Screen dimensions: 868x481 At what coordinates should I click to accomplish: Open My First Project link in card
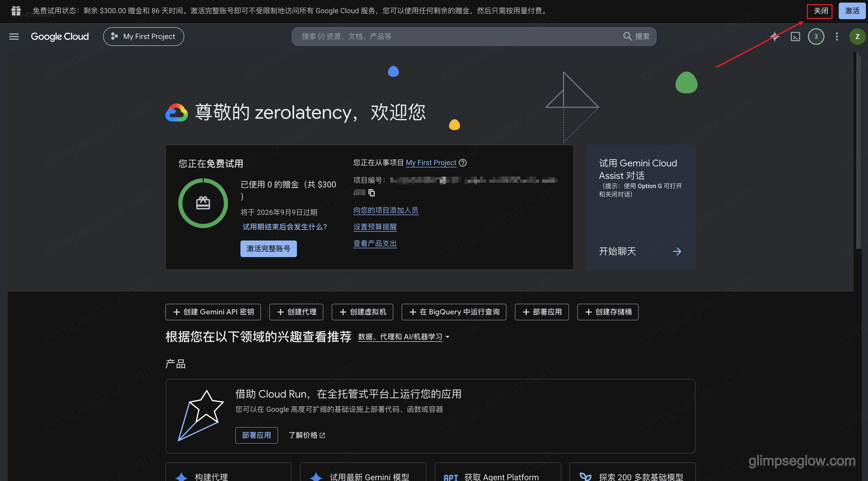(x=431, y=163)
